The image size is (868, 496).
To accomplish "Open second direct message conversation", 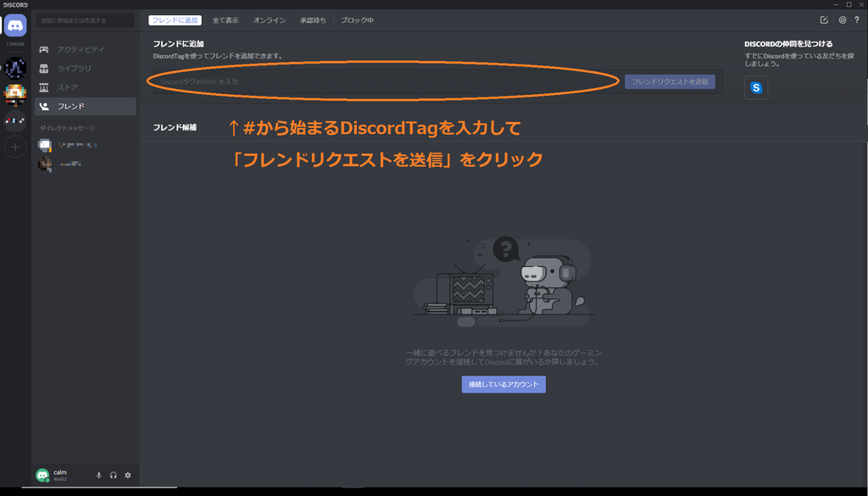I will click(x=86, y=164).
